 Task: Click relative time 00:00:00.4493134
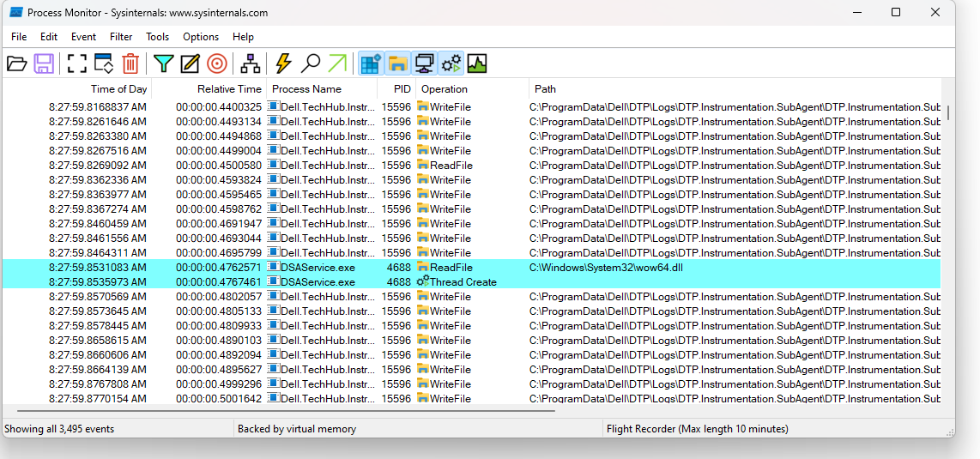(x=219, y=122)
